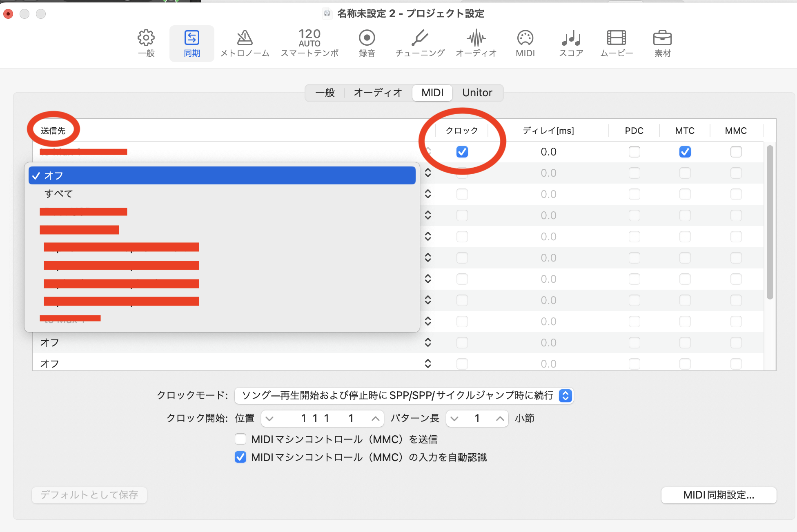The height and width of the screenshot is (532, 797).
Task: Choose すべて in the destination popup menu
Action: tap(59, 193)
